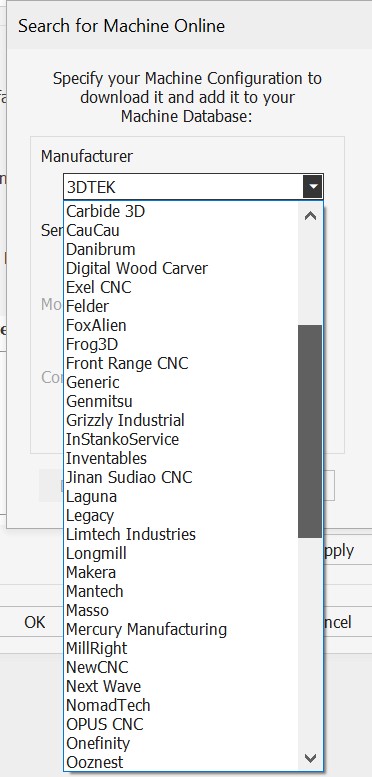Choose Ooznest at the list bottom
The width and height of the screenshot is (372, 777).
[182, 762]
